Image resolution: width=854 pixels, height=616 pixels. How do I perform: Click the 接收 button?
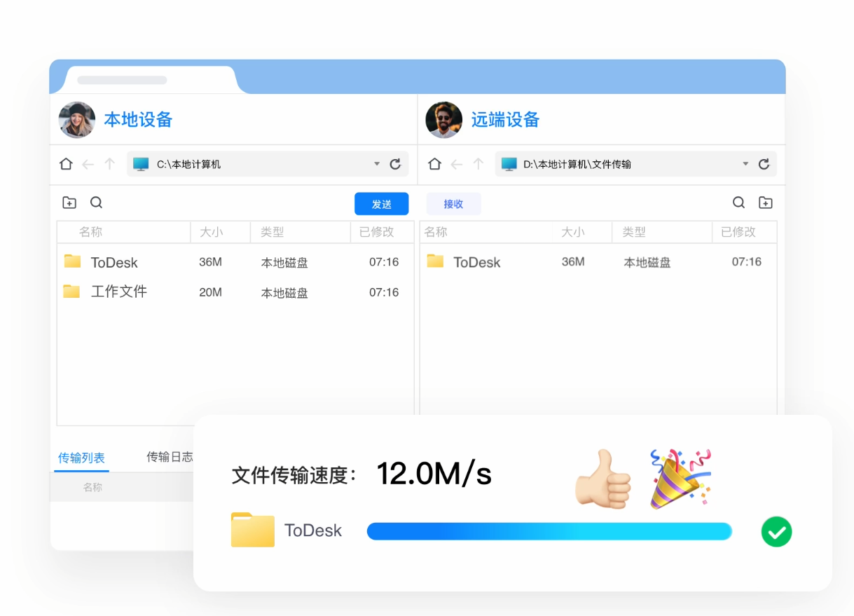[454, 204]
